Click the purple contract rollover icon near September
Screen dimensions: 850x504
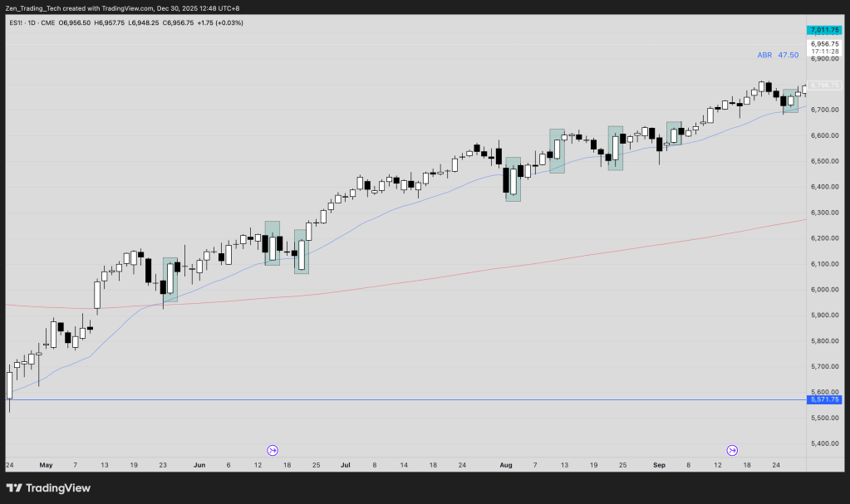(x=732, y=450)
